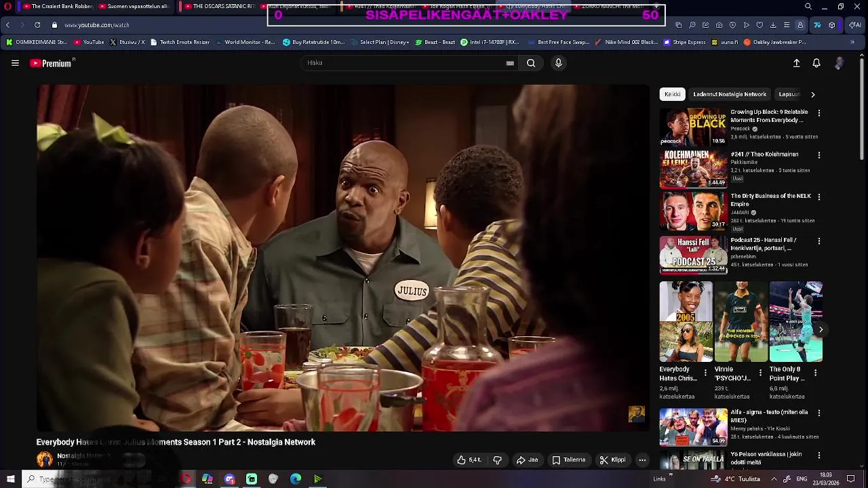868x488 pixels.
Task: Select the Lapsuut chip
Action: click(789, 94)
